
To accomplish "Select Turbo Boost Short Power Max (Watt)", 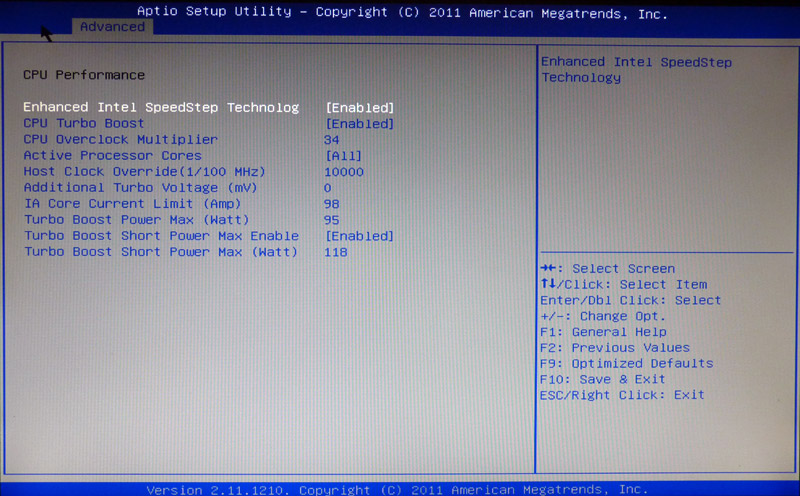I will click(x=161, y=252).
